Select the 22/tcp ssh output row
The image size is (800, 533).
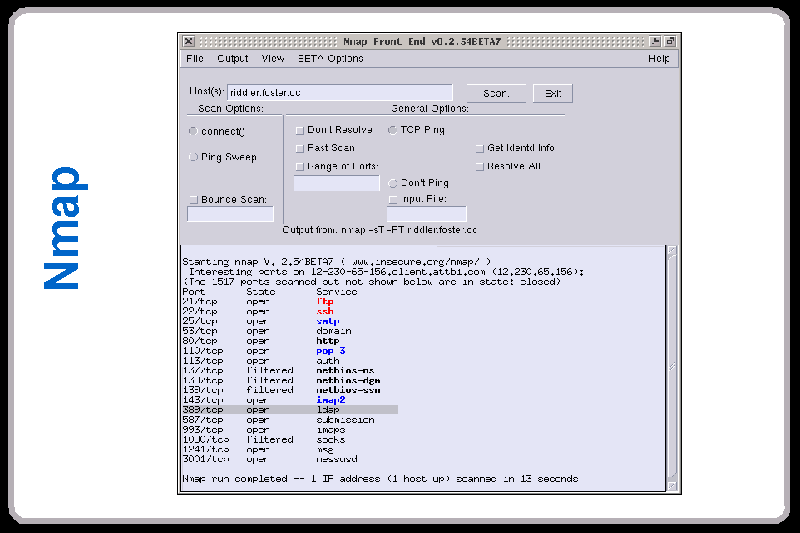pos(258,311)
